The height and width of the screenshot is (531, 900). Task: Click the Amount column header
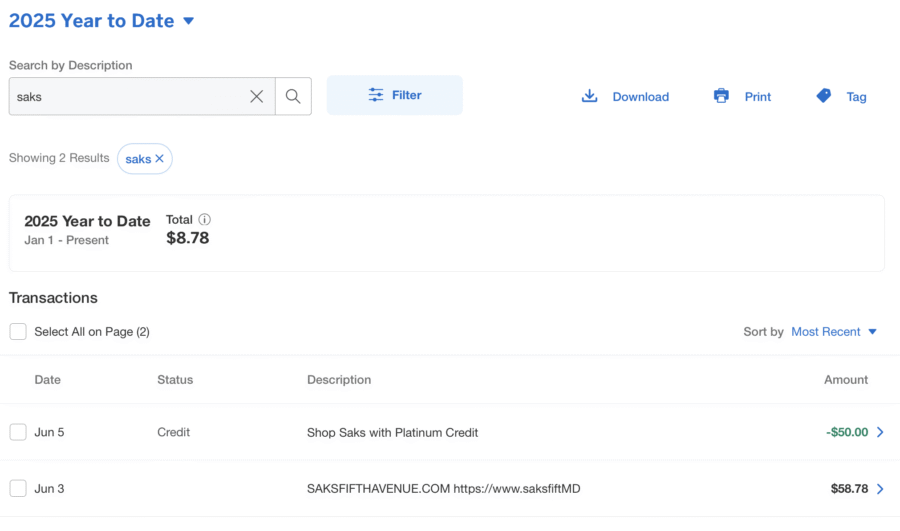point(845,380)
